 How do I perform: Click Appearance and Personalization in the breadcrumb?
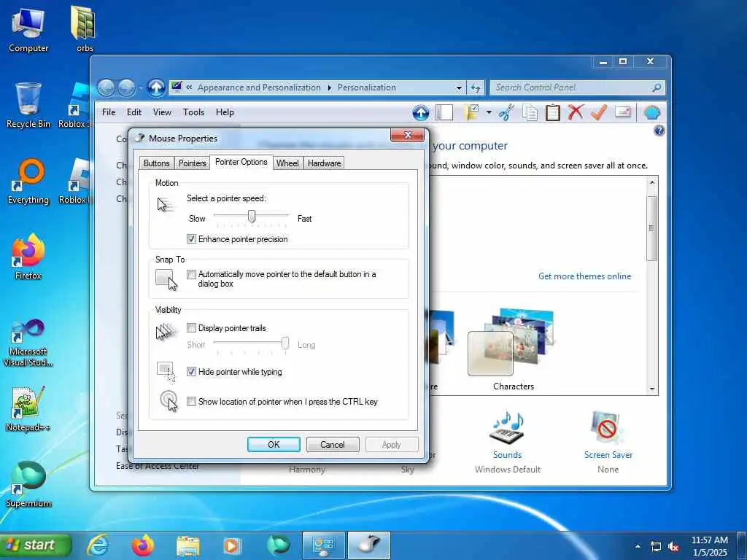click(x=259, y=87)
